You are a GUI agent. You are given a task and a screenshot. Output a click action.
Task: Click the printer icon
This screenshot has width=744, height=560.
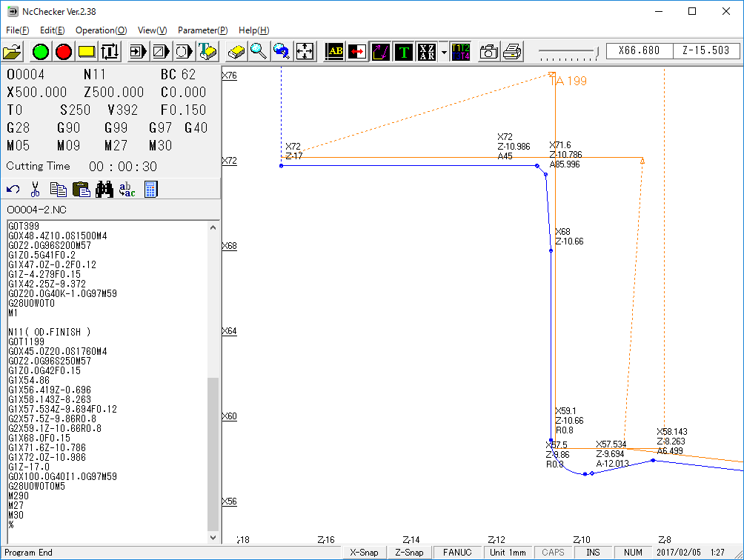click(512, 51)
